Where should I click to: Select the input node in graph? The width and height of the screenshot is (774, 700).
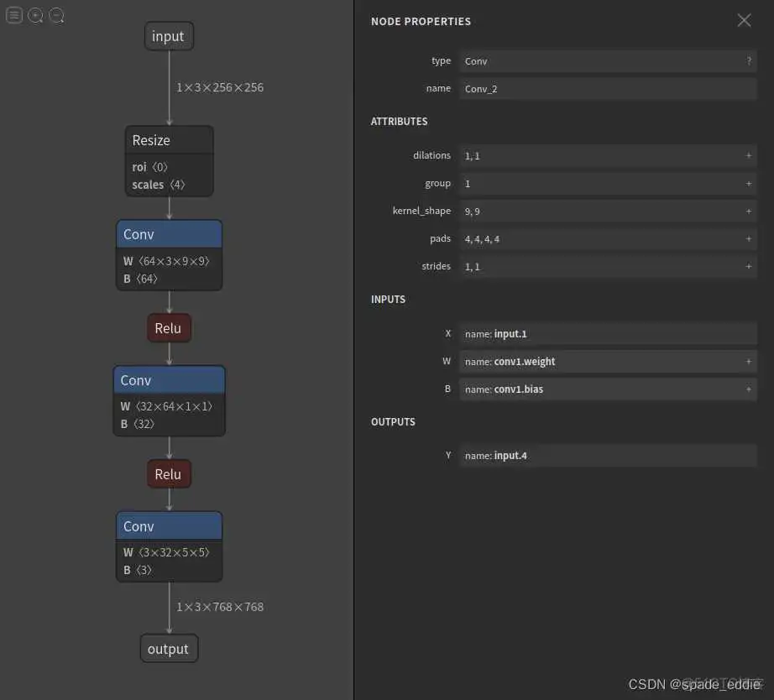169,36
